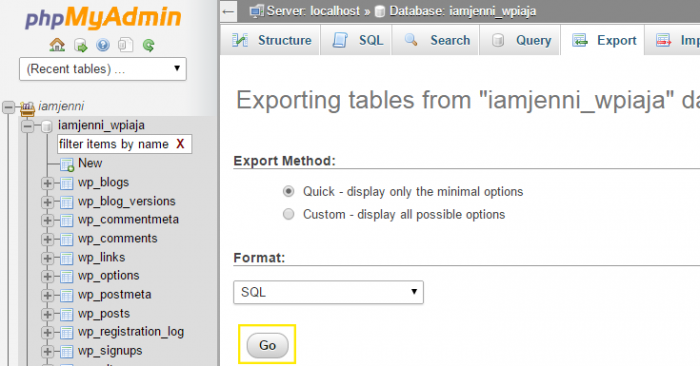Collapse the iamjenni tree node
This screenshot has width=700, height=366.
click(8, 107)
